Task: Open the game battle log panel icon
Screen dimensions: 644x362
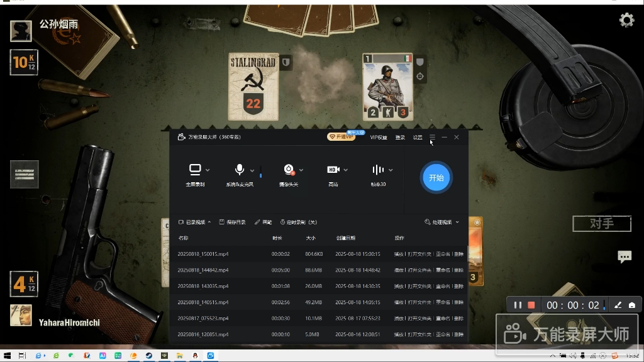Action: [x=25, y=174]
